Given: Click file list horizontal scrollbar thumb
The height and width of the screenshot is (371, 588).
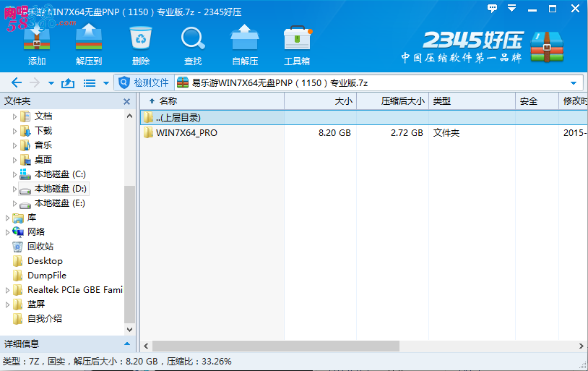Looking at the screenshot, I should [x=276, y=346].
